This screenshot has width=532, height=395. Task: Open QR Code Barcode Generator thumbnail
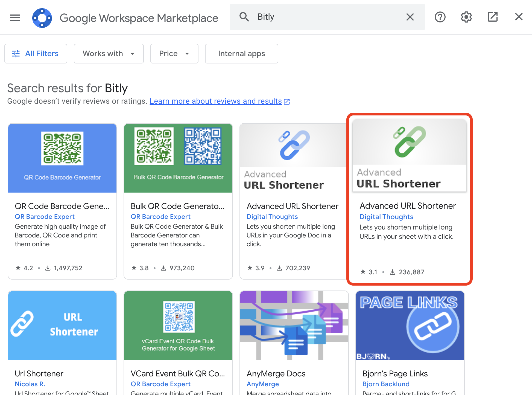[x=62, y=158]
